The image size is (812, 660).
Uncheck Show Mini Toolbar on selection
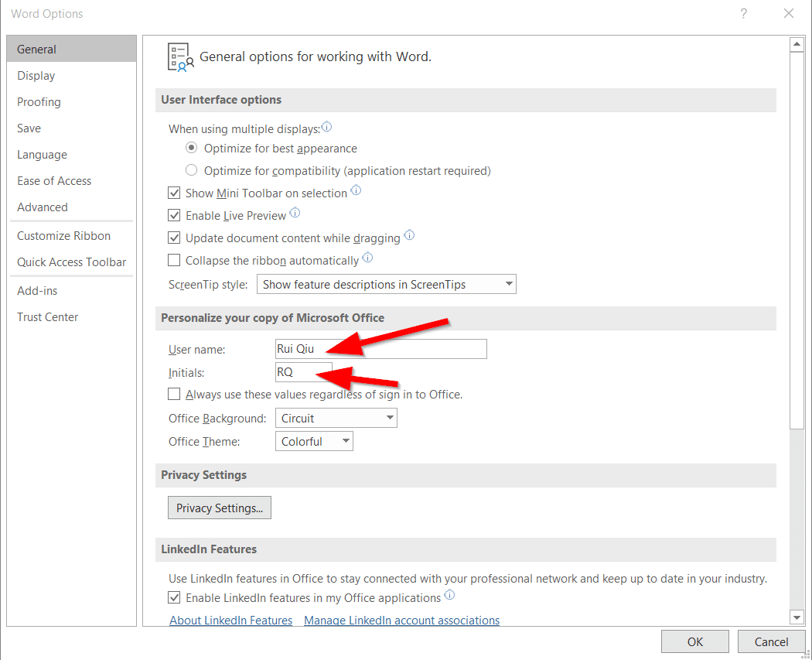174,193
